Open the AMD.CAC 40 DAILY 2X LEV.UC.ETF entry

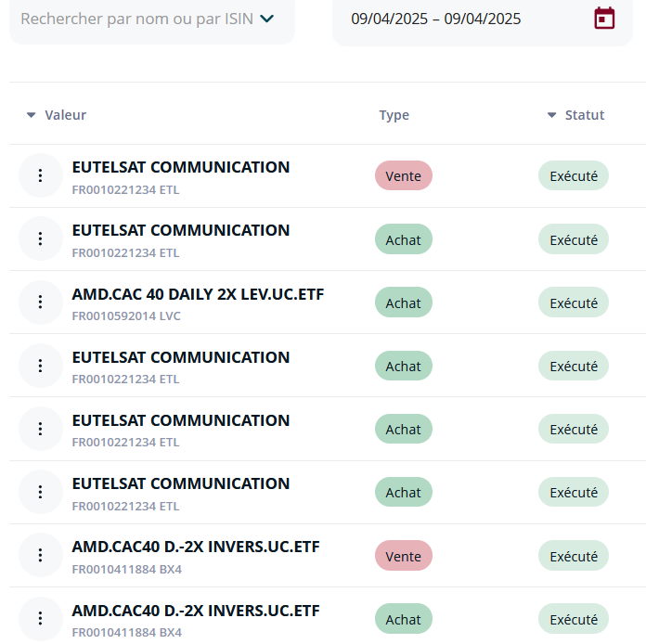click(199, 294)
